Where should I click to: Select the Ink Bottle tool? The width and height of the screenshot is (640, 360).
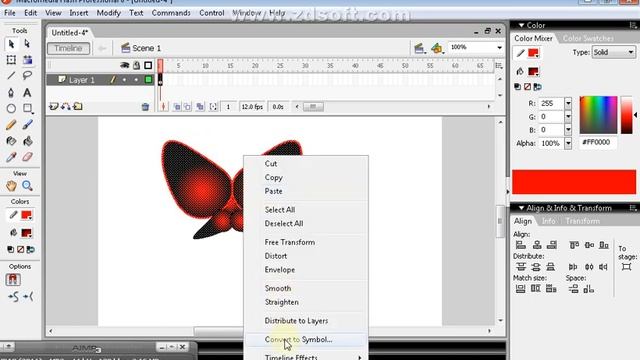tap(11, 141)
